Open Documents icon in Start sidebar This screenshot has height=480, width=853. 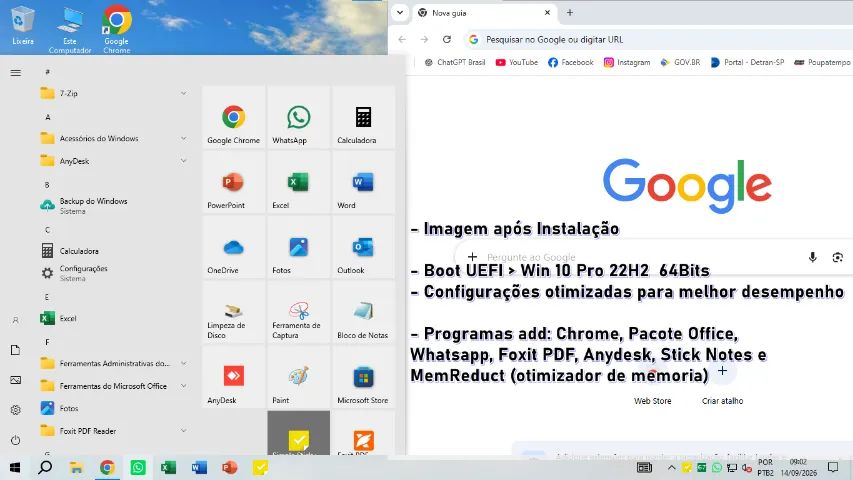(16, 350)
